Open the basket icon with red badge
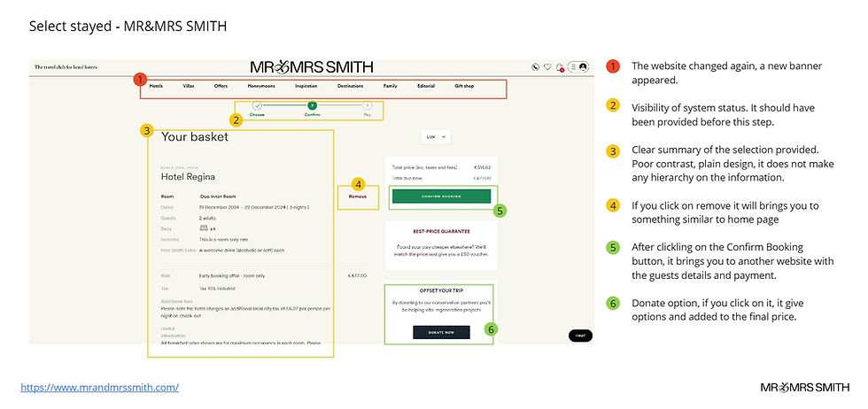Viewport: 868px width, 409px height. 560,67
